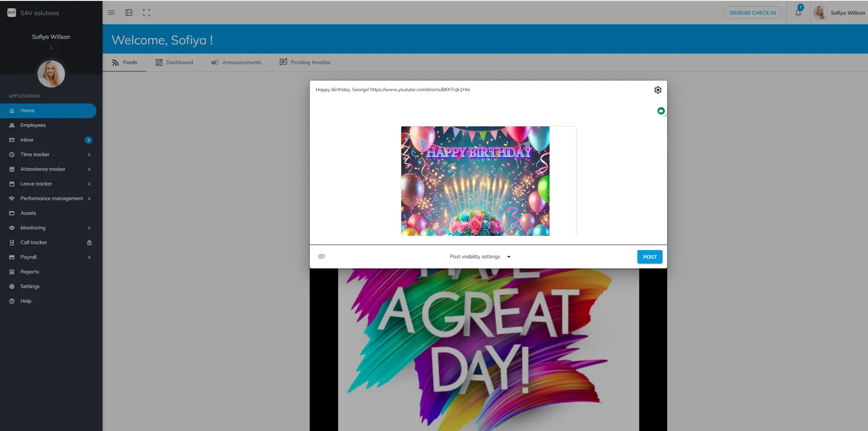The image size is (868, 431).
Task: Click the attachment paperclip icon
Action: click(x=322, y=256)
